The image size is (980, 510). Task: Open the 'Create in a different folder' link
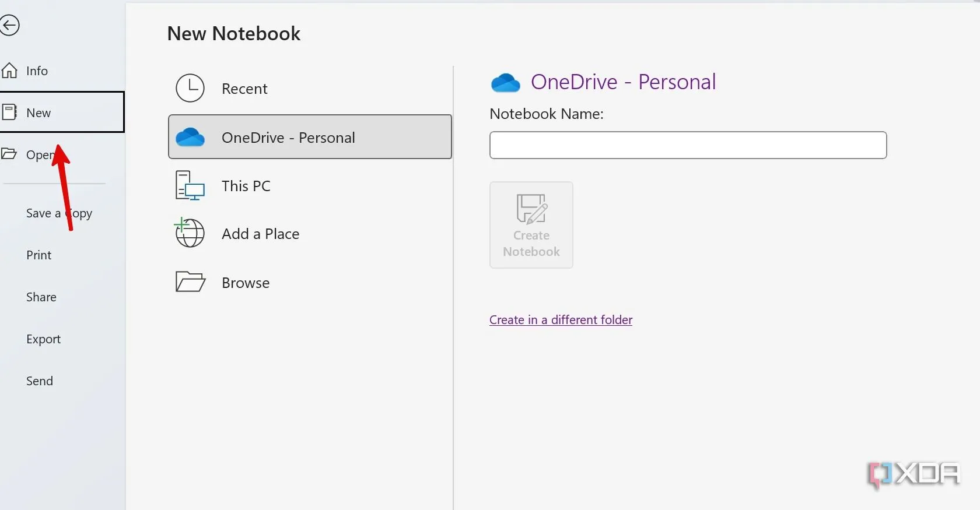(x=561, y=320)
